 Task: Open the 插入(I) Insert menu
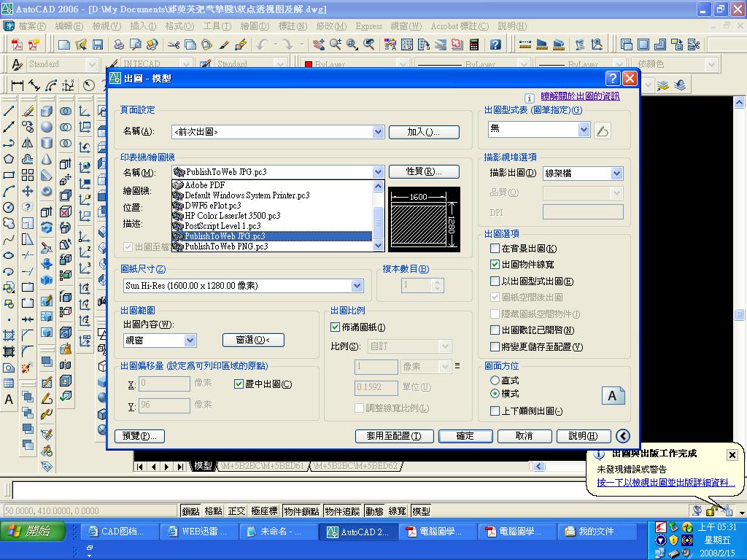click(x=143, y=26)
